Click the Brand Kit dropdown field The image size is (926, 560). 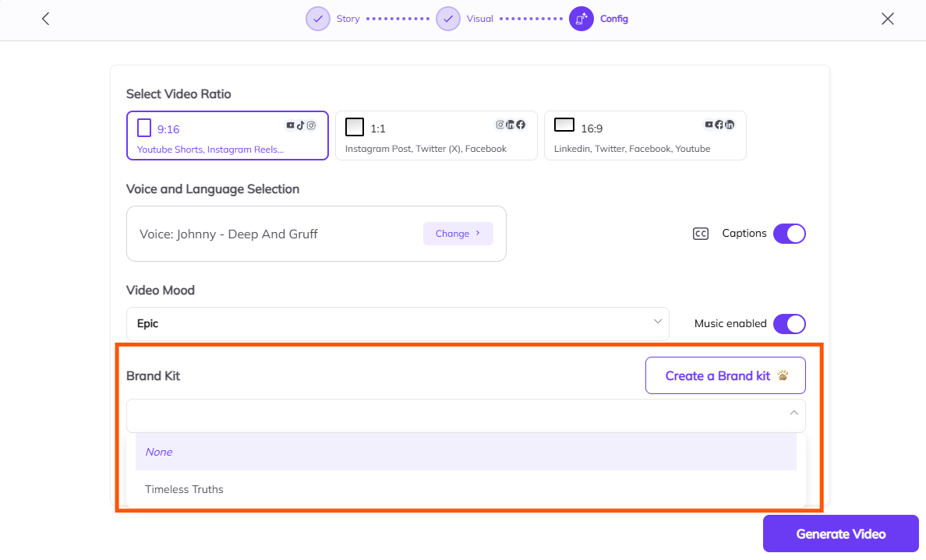465,416
